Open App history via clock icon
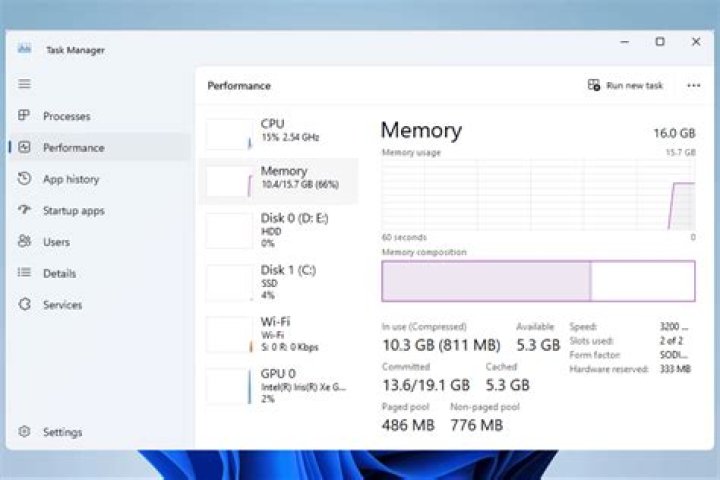Image resolution: width=720 pixels, height=480 pixels. click(x=24, y=179)
